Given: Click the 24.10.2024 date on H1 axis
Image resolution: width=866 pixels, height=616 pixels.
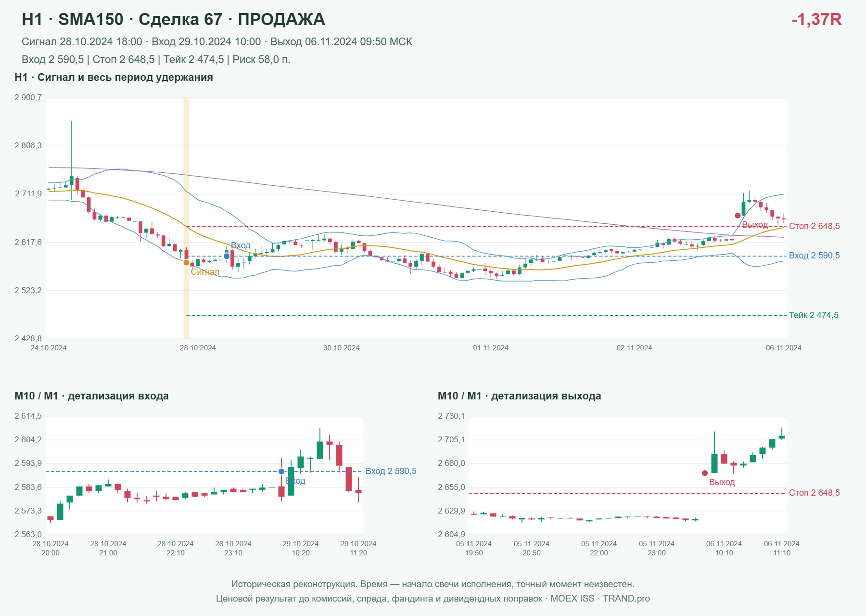Looking at the screenshot, I should [49, 348].
